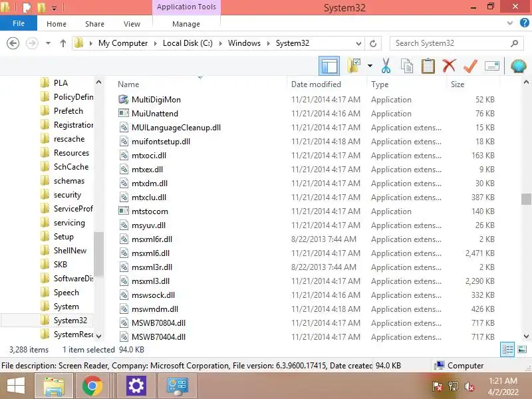Open the Control Panel taskbar icon
This screenshot has width=532, height=399.
pos(177,386)
